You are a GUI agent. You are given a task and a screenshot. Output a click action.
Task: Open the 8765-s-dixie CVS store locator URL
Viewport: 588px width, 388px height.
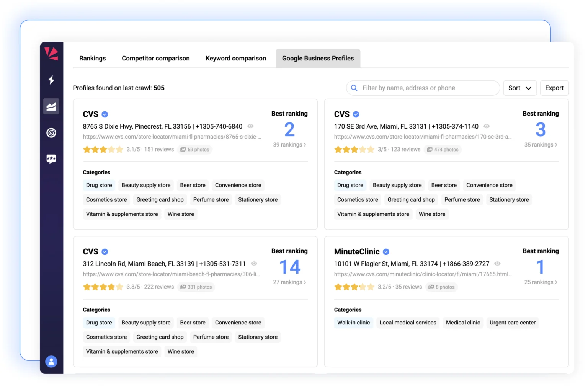(172, 137)
